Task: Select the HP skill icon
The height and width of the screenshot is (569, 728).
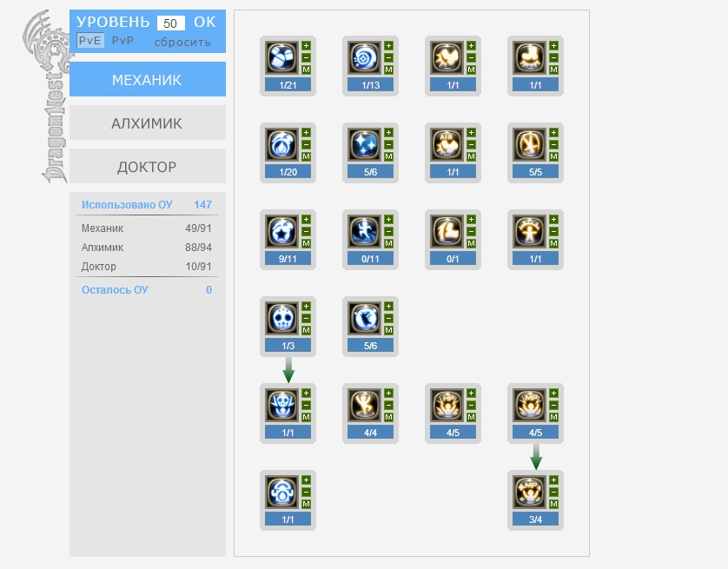Action: point(447,405)
